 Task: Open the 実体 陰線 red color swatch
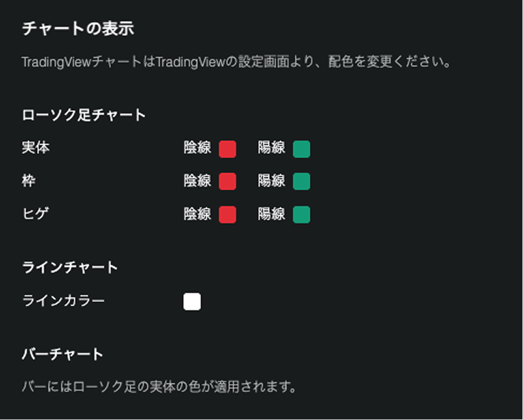[x=228, y=149]
